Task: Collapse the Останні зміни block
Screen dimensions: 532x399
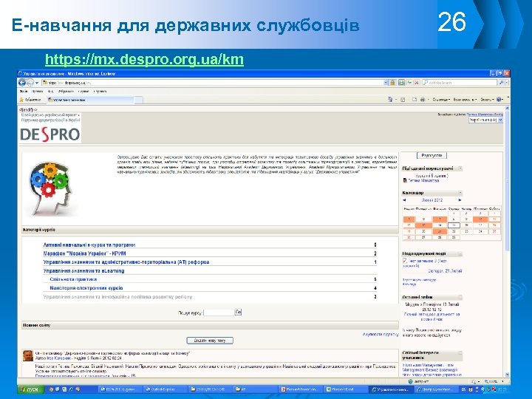Action: [x=460, y=297]
